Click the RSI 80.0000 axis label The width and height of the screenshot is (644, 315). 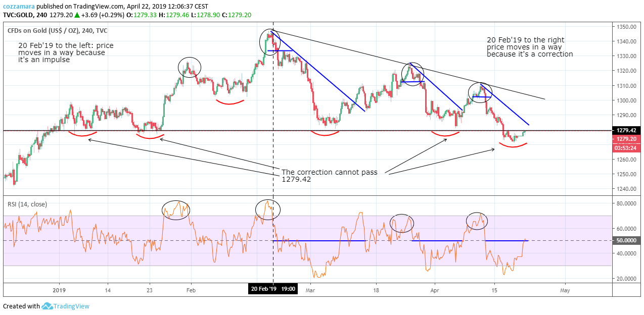(626, 203)
